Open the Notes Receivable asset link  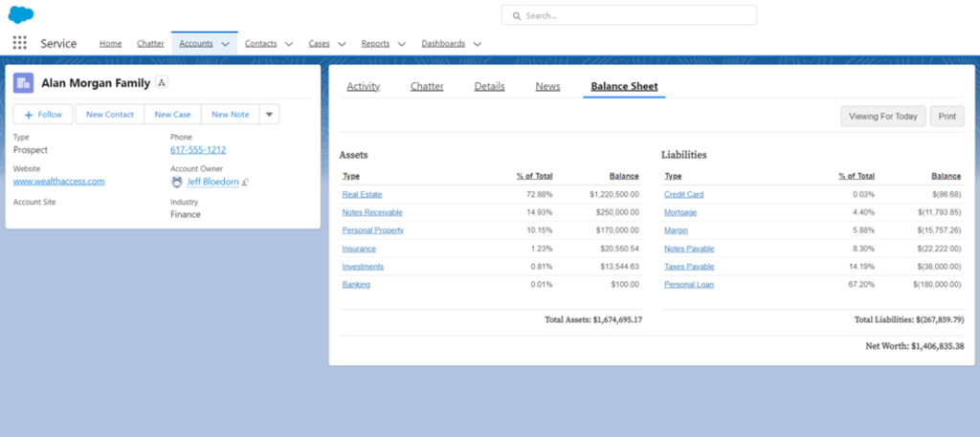tap(372, 212)
